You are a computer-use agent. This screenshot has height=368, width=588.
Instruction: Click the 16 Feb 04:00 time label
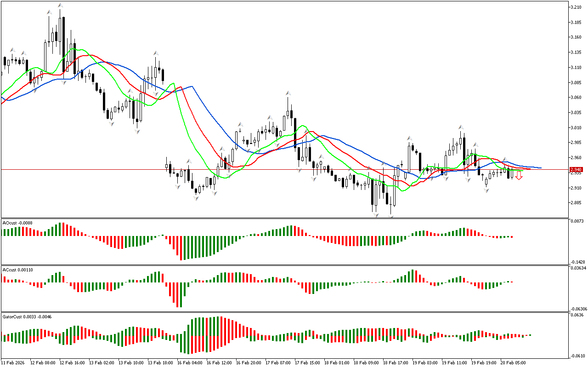190,363
